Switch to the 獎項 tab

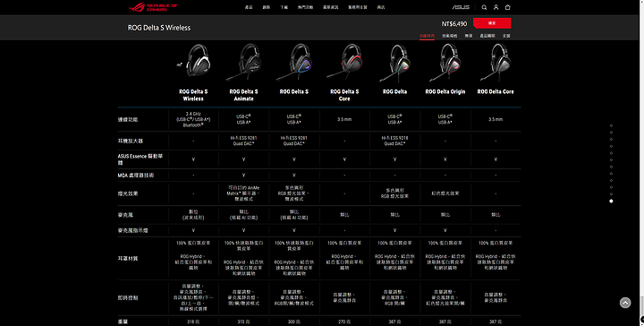pyautogui.click(x=469, y=36)
